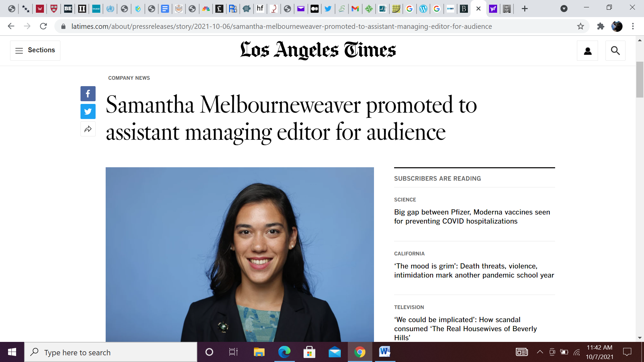Viewport: 644px width, 362px height.
Task: Open 'The mood is grim' article
Action: 474,270
